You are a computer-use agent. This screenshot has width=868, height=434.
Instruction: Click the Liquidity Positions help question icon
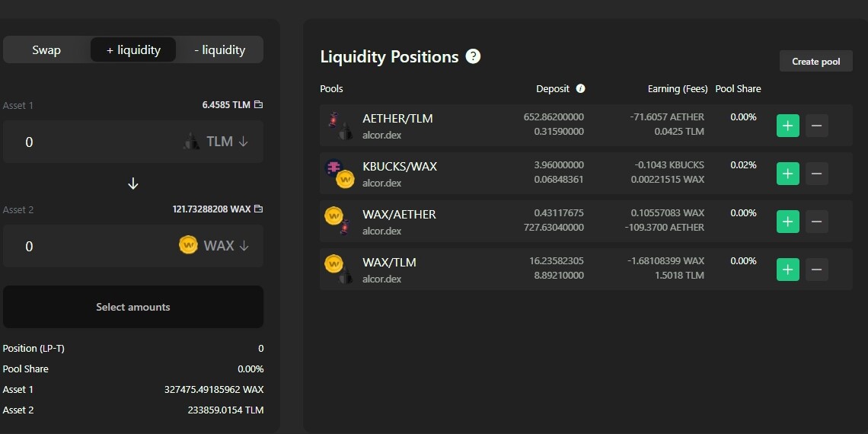click(x=473, y=56)
